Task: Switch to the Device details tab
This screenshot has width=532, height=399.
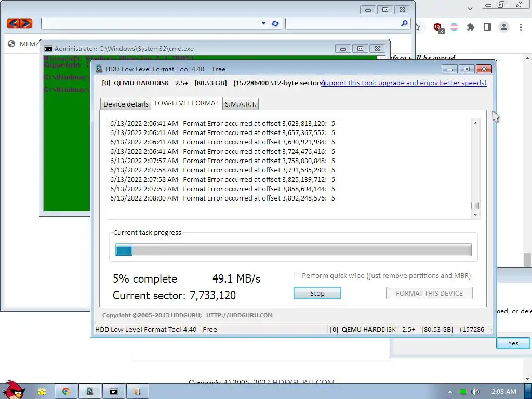Action: [126, 104]
